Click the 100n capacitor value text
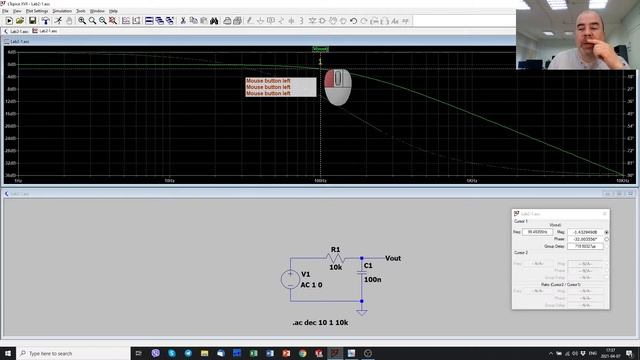 click(x=373, y=280)
